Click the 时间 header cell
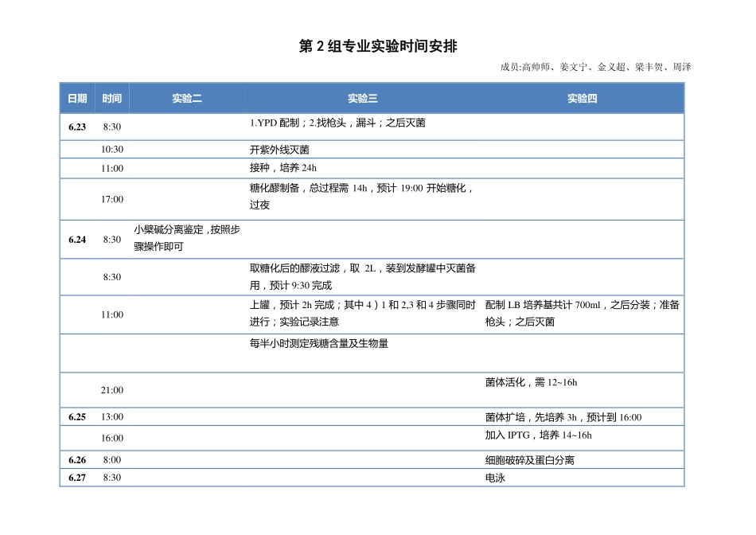756x535 pixels. [x=111, y=97]
